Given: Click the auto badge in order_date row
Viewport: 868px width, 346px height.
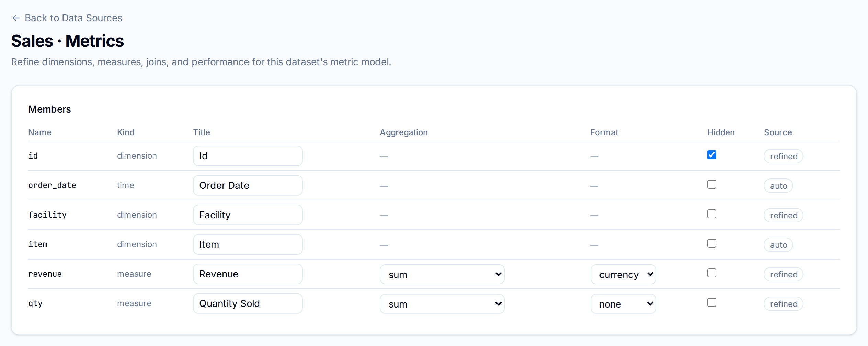Looking at the screenshot, I should pos(778,186).
